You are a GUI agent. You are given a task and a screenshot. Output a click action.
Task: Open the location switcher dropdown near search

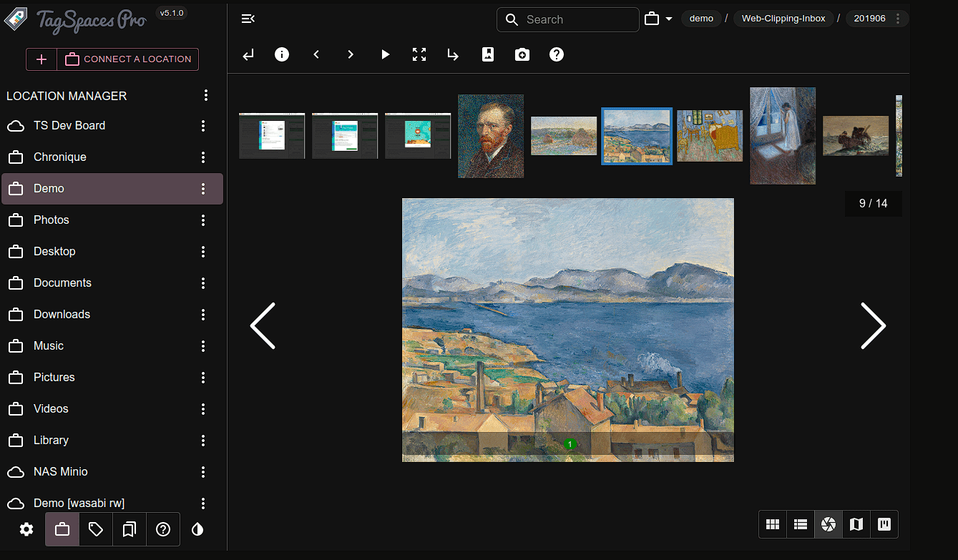658,19
